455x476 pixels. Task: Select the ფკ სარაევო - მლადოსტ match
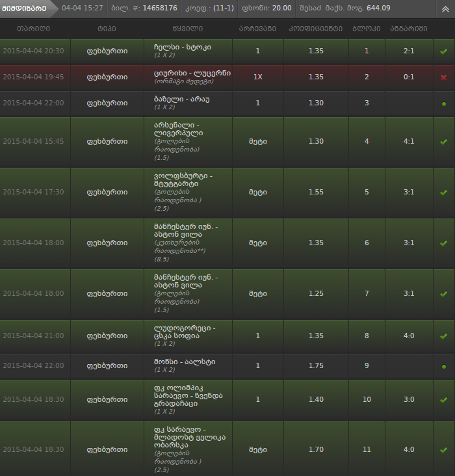(x=190, y=437)
